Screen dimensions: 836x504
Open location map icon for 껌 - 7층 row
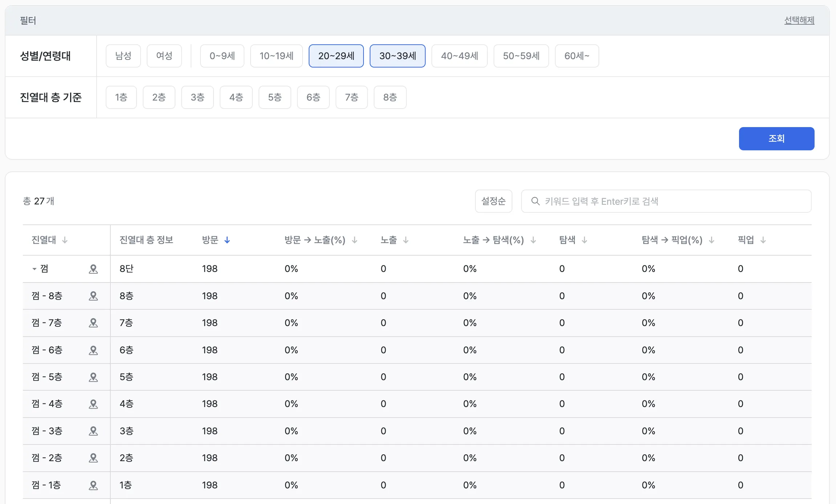click(93, 323)
